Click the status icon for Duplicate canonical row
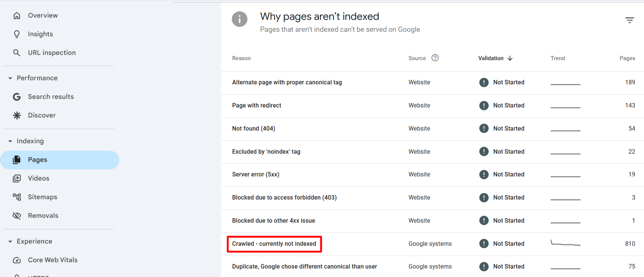The height and width of the screenshot is (277, 644). [484, 267]
